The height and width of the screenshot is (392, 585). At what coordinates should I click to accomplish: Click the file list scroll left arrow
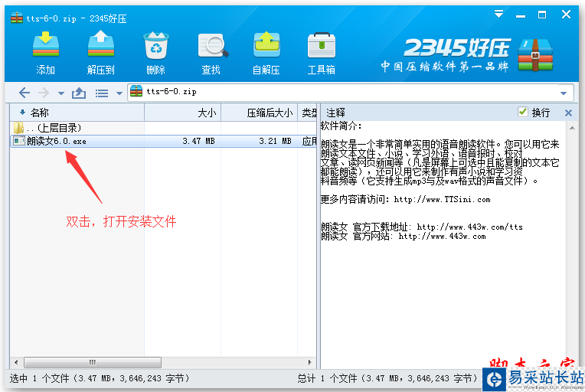16,362
